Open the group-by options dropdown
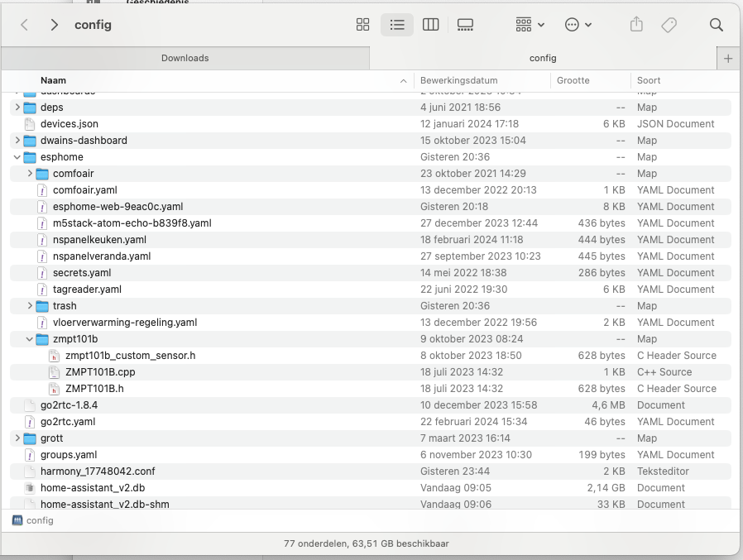Screen dimensions: 743x560 point(530,25)
